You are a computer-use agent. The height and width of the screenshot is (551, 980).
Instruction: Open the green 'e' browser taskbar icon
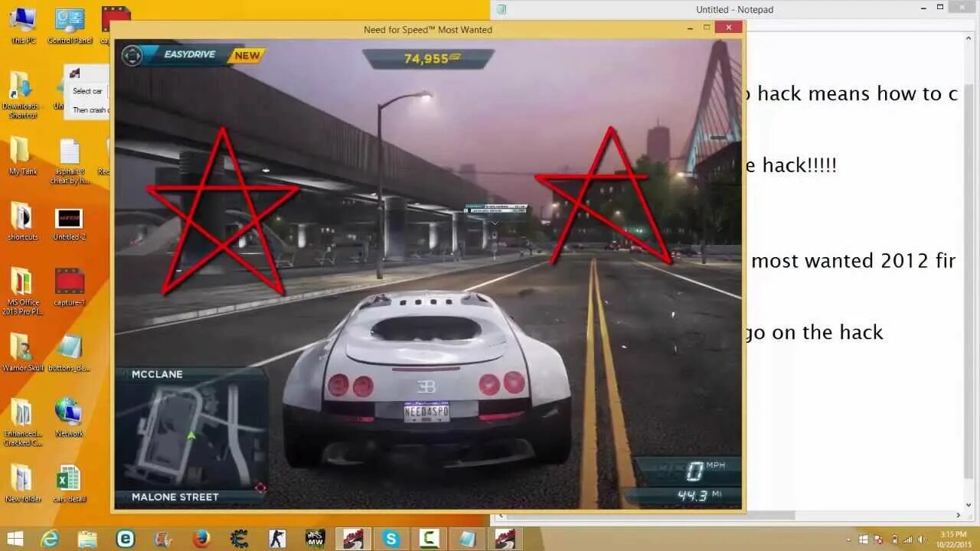coord(126,539)
